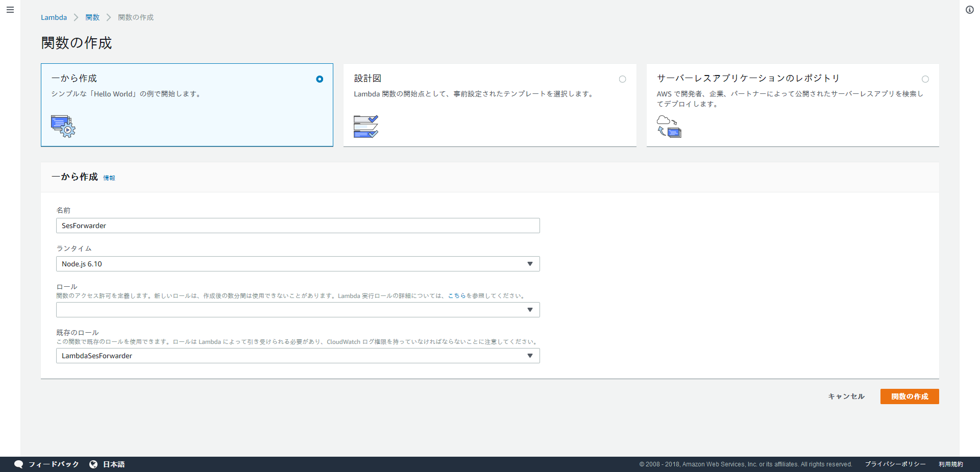Select the 設計図 radio button

622,79
